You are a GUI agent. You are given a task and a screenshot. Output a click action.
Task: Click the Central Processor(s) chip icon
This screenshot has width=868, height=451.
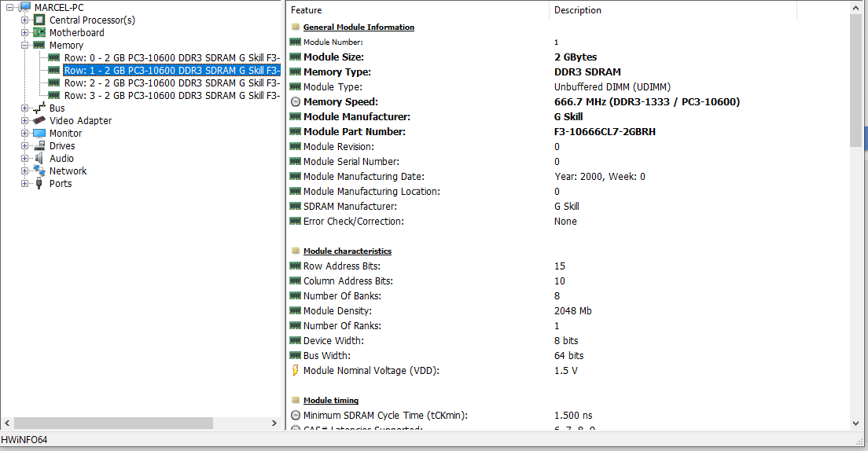coord(39,20)
